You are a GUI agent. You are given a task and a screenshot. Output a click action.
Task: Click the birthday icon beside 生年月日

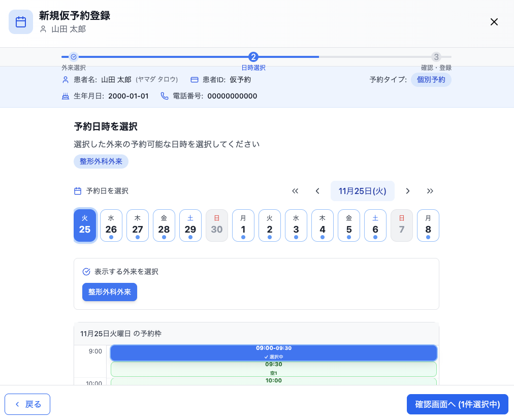click(65, 96)
